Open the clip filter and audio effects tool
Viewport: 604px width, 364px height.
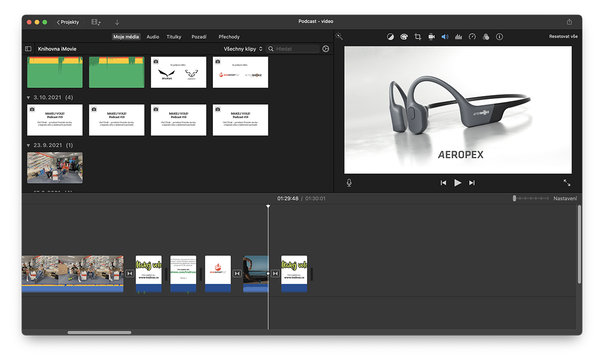486,37
